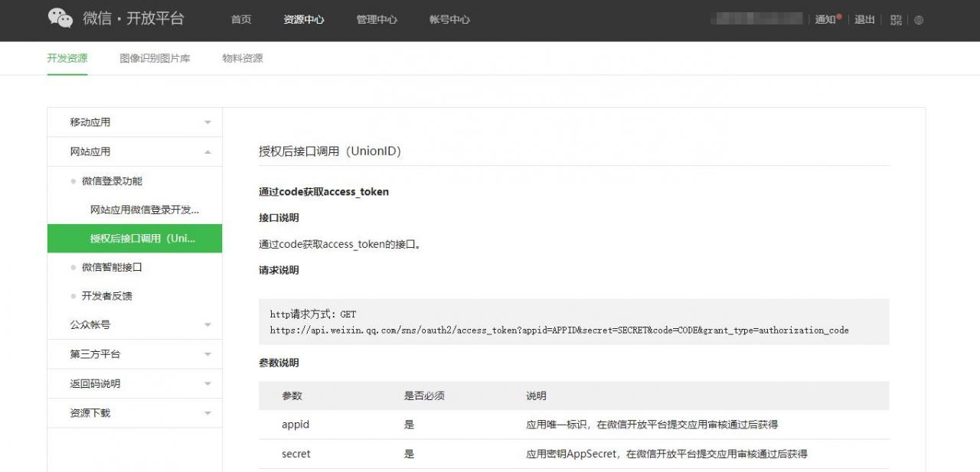This screenshot has height=472, width=980.
Task: Open the QR code icon in header
Action: (896, 20)
